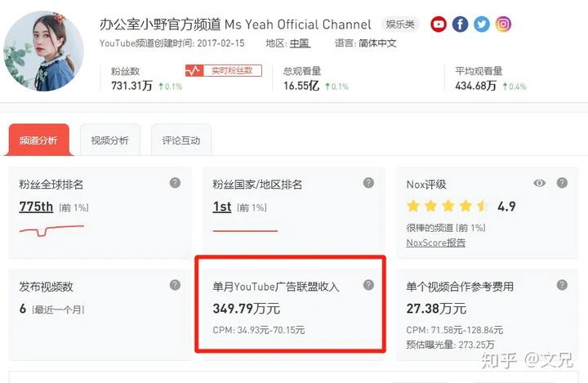Click the 中国 region link

click(300, 43)
